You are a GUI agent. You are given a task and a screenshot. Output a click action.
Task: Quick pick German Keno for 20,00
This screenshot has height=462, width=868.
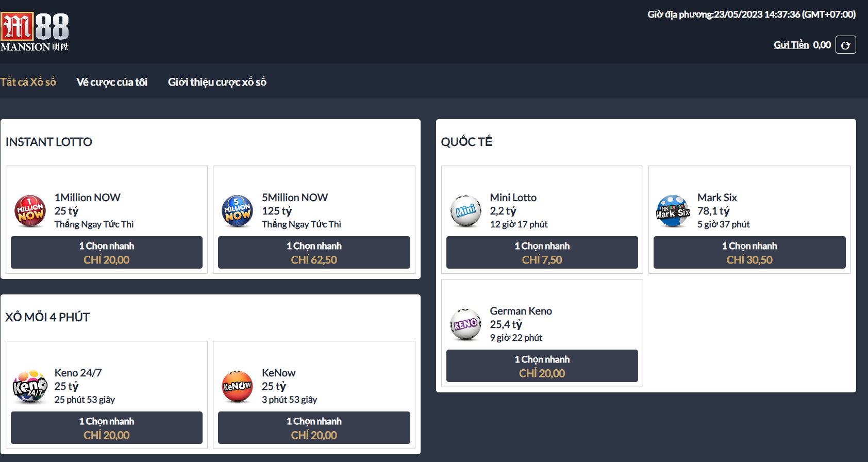[542, 366]
